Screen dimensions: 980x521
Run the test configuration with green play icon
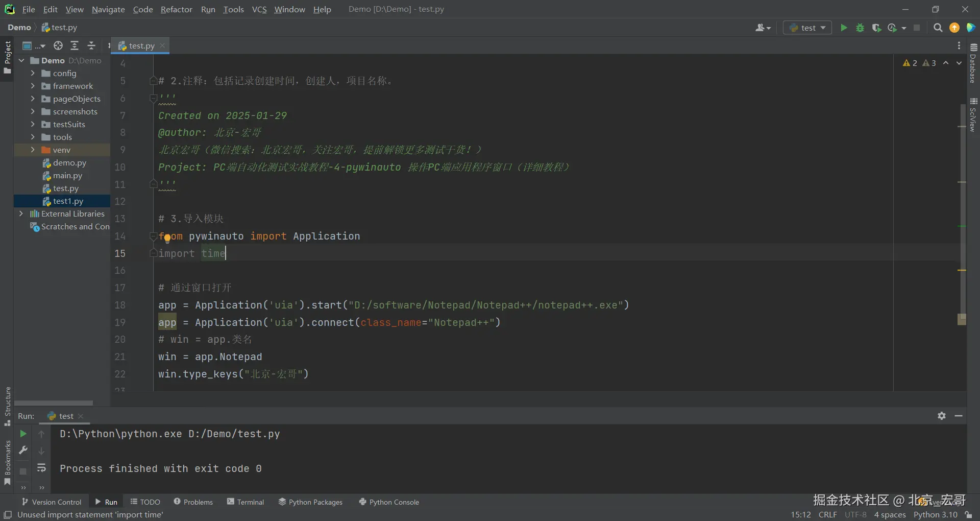[844, 28]
